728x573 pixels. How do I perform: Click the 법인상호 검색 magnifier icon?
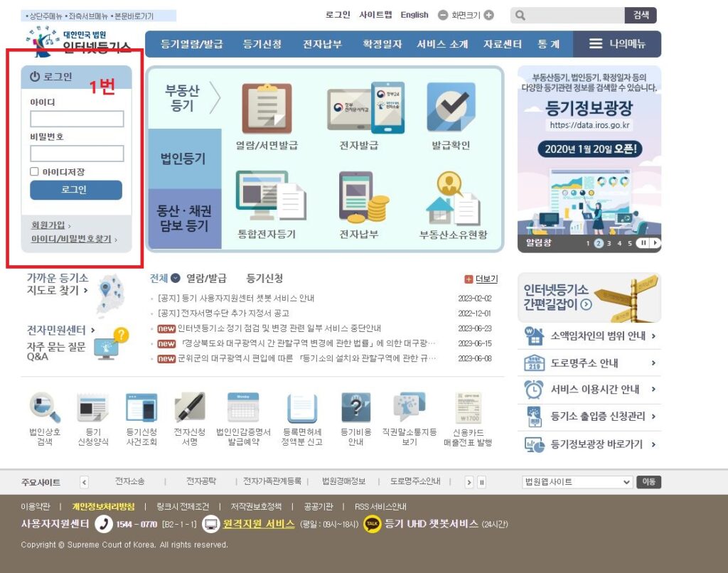[45, 407]
